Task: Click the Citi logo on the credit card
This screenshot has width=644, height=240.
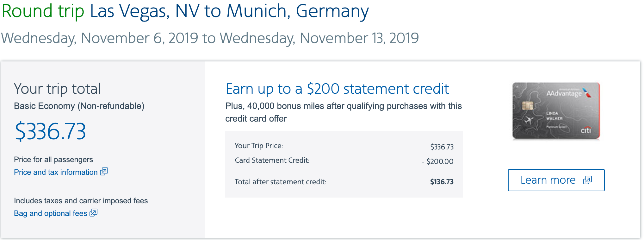Action: click(585, 130)
